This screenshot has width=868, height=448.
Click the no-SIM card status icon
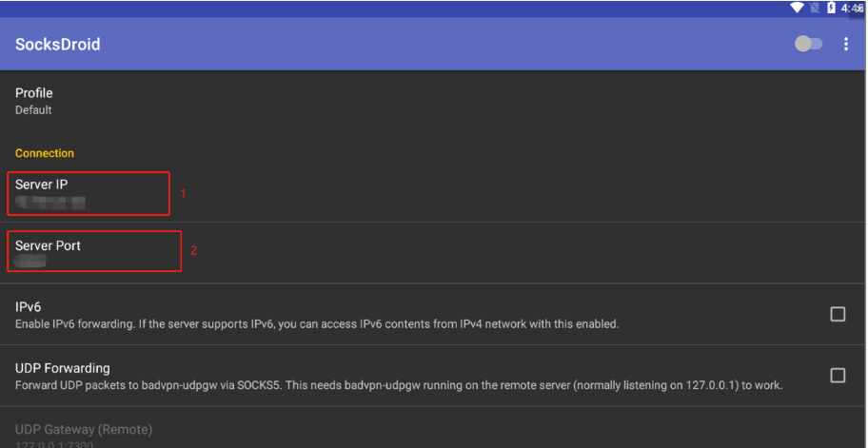pos(815,8)
